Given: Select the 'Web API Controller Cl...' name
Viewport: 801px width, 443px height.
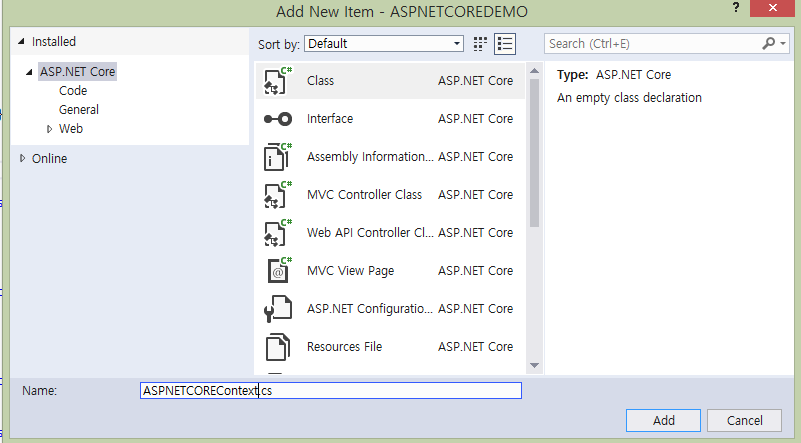Looking at the screenshot, I should (x=370, y=233).
